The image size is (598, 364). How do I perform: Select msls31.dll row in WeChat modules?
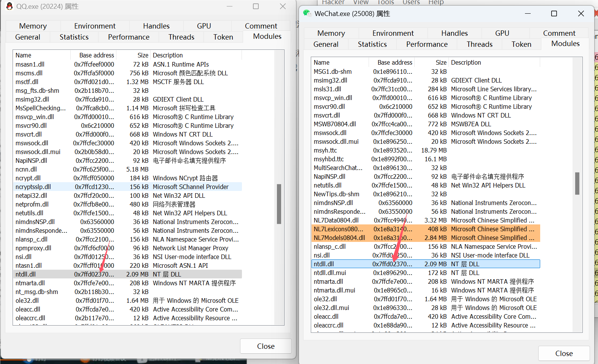tap(426, 89)
